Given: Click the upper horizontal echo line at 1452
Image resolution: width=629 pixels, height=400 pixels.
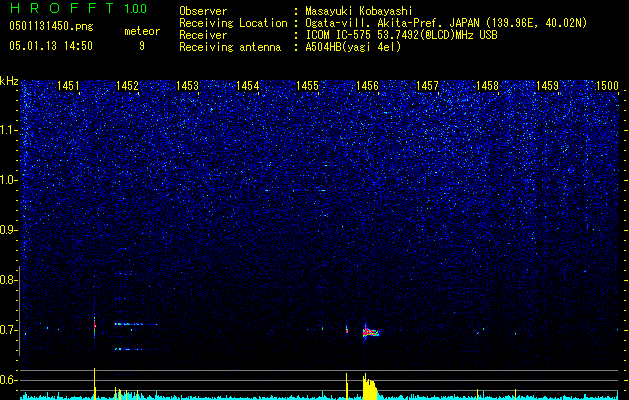Looking at the screenshot, I should coord(135,324).
